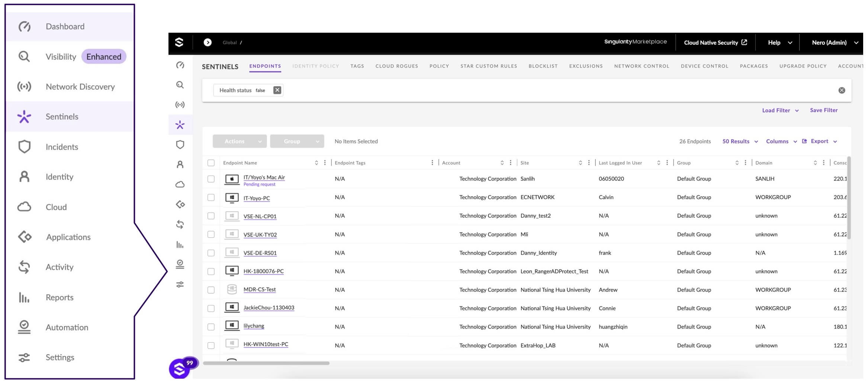The image size is (868, 385).
Task: Open Reports in the expanded sidebar
Action: tap(70, 297)
